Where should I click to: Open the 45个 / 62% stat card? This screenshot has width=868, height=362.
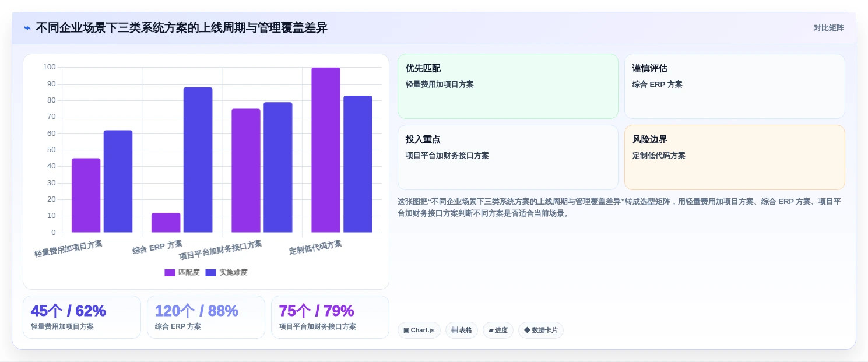pyautogui.click(x=82, y=317)
